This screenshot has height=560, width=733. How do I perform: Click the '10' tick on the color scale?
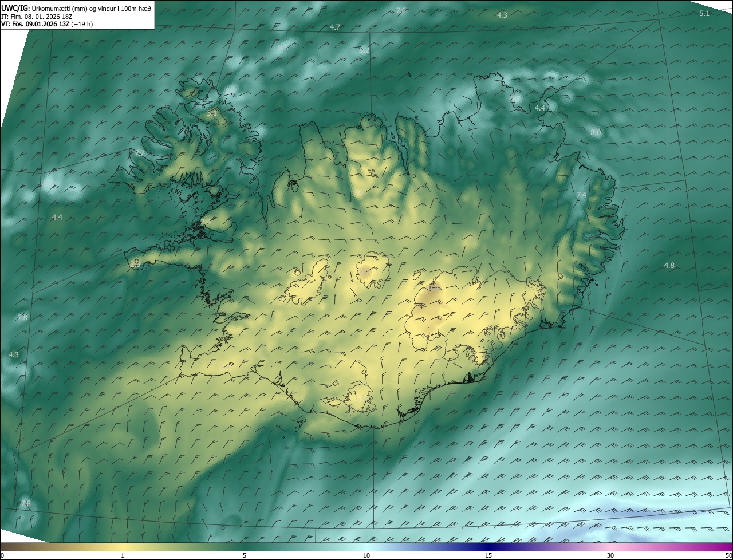tap(366, 555)
